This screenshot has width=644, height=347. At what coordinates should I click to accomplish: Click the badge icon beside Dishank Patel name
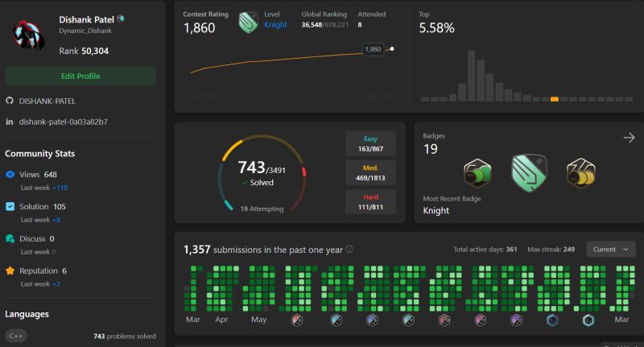[120, 19]
